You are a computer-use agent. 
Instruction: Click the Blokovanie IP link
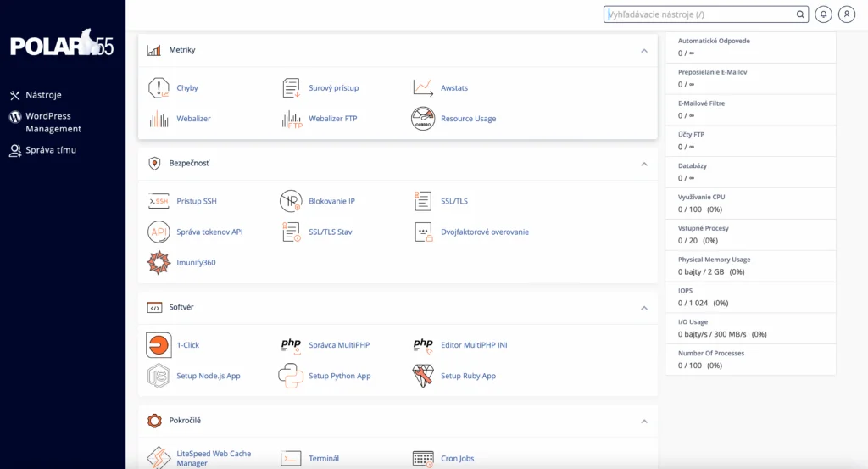point(331,201)
